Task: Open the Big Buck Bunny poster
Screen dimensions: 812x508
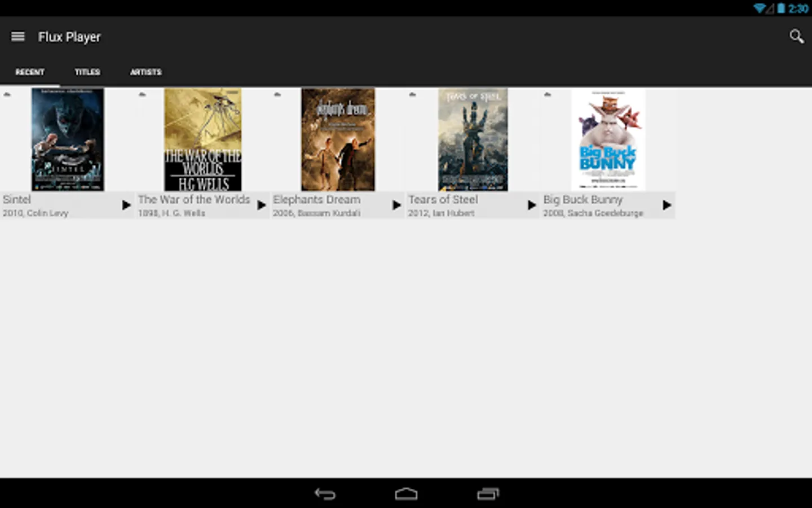Action: click(x=608, y=139)
